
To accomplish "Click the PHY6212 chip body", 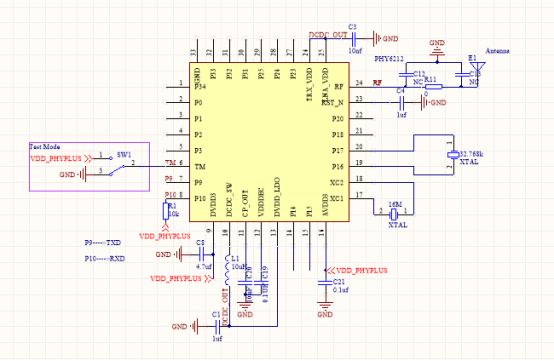I will point(269,142).
